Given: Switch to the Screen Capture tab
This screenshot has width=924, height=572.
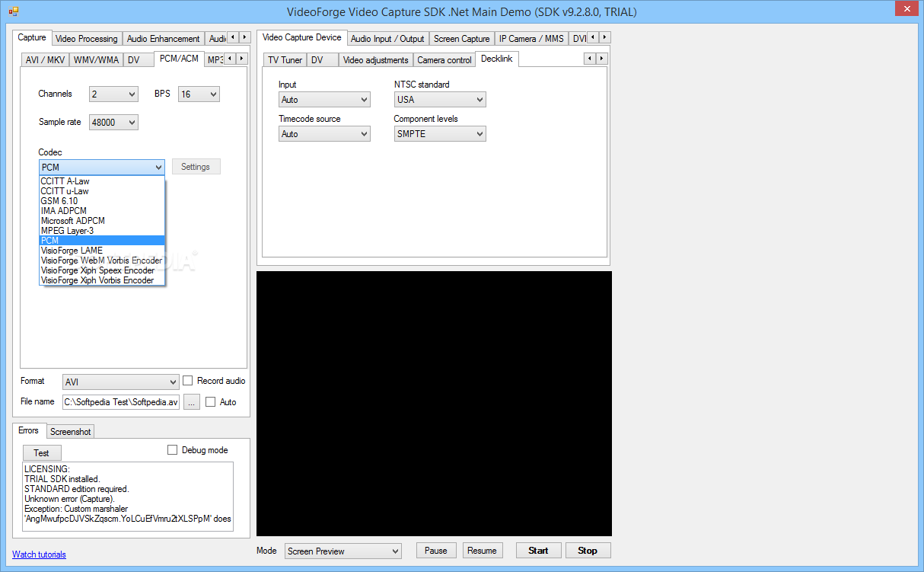Looking at the screenshot, I should (x=462, y=39).
